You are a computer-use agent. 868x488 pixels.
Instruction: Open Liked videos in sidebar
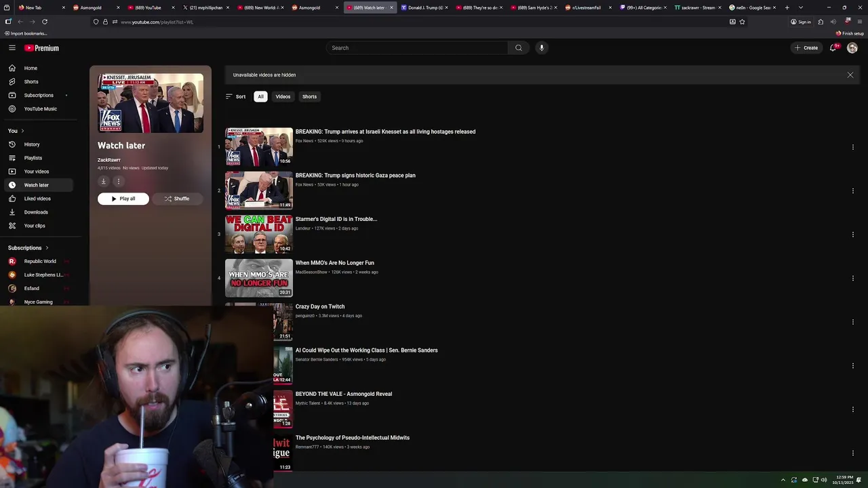point(37,199)
